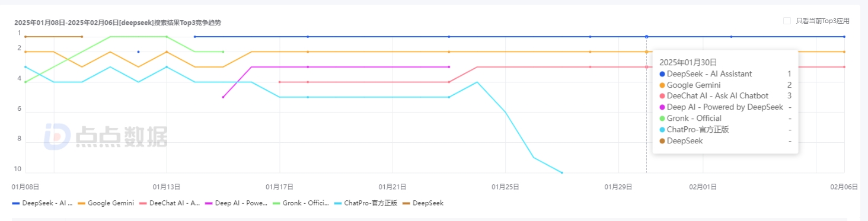Click the 01月17日 axis tick label

click(x=280, y=187)
